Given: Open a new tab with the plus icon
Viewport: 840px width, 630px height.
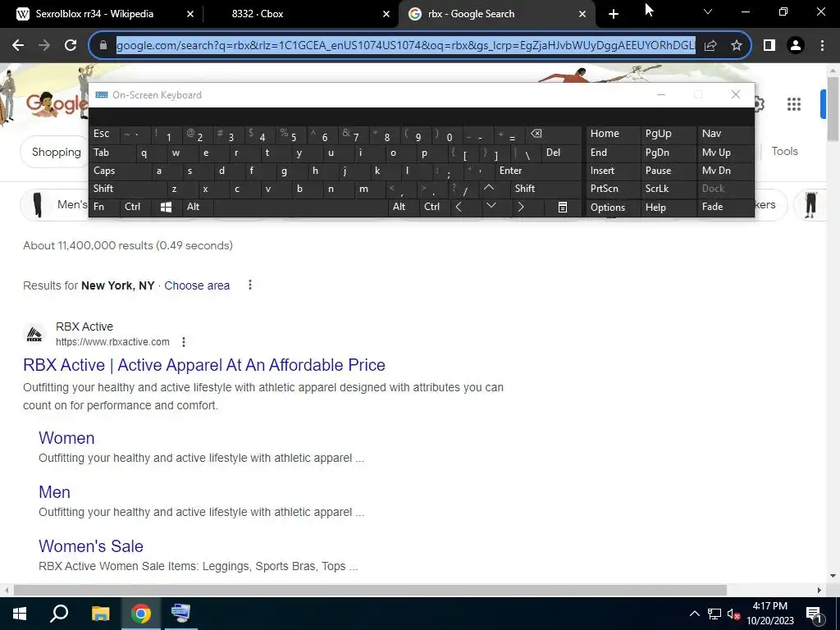Looking at the screenshot, I should pyautogui.click(x=614, y=14).
